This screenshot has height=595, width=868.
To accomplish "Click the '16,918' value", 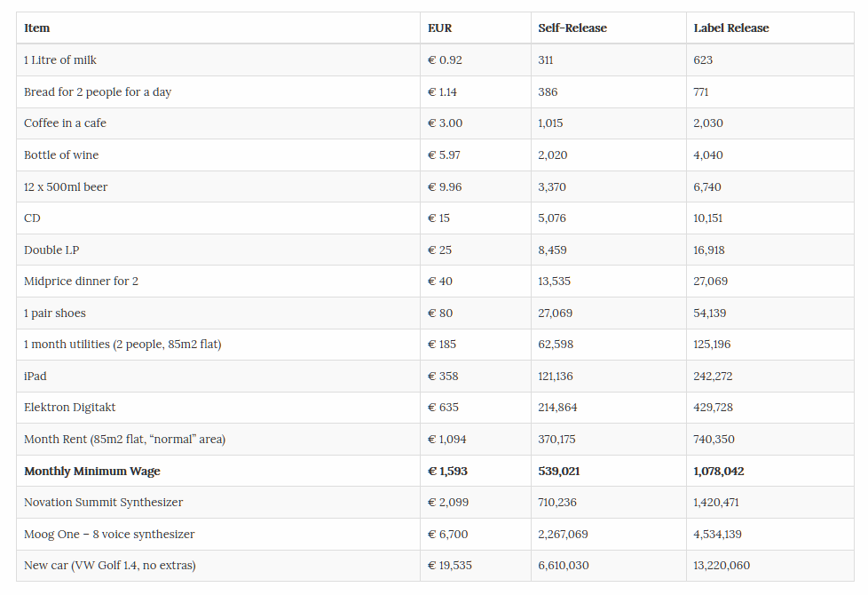I will click(708, 250).
